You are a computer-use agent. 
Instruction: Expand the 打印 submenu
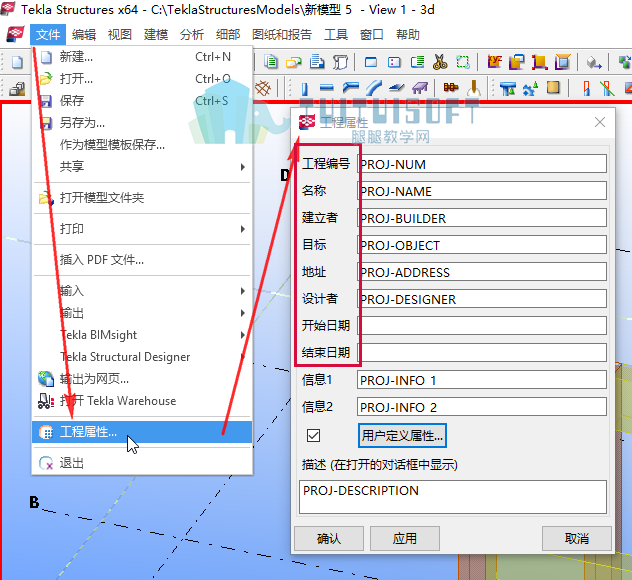[x=142, y=229]
